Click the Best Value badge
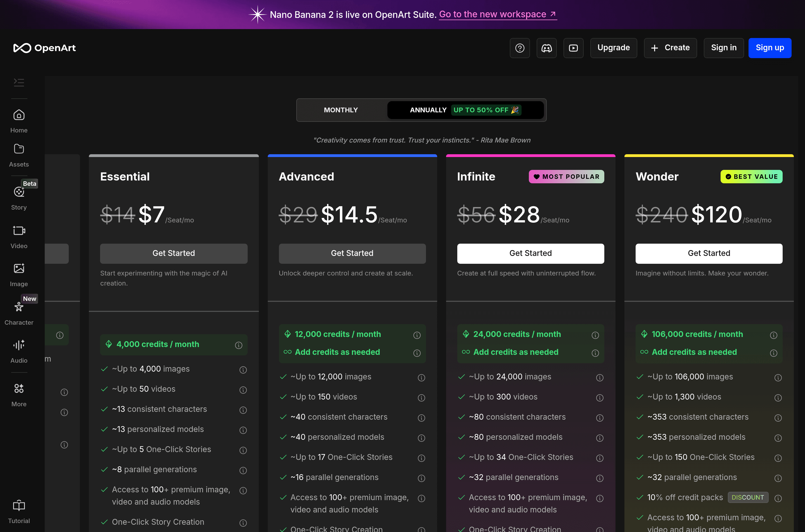Screen dimensions: 805x532 point(751,176)
